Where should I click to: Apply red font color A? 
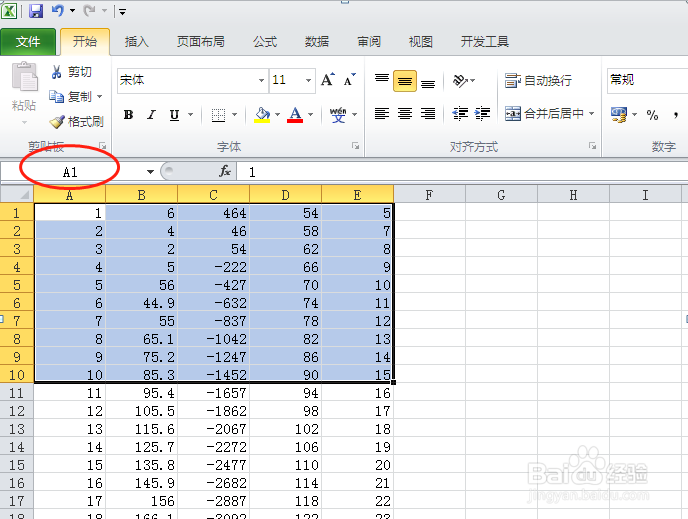295,115
